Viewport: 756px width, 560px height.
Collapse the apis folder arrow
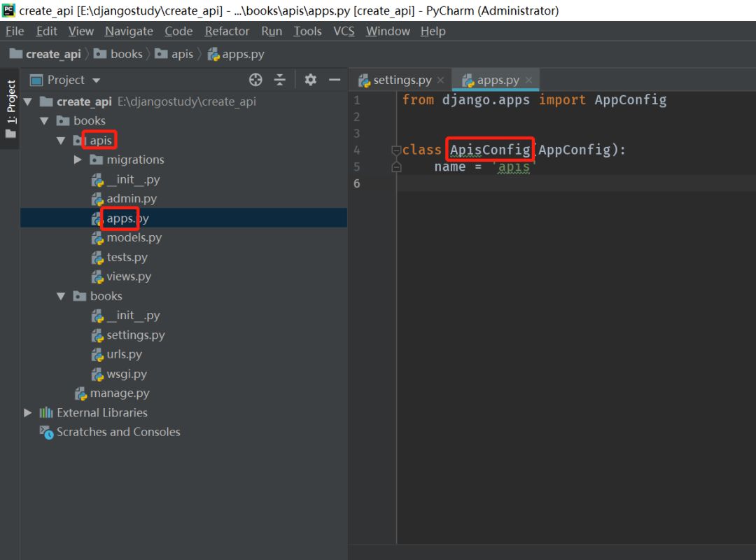point(61,141)
